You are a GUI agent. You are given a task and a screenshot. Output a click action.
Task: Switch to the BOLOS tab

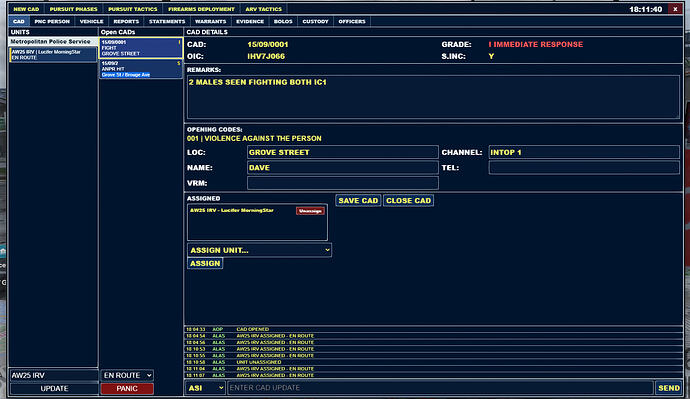point(283,21)
